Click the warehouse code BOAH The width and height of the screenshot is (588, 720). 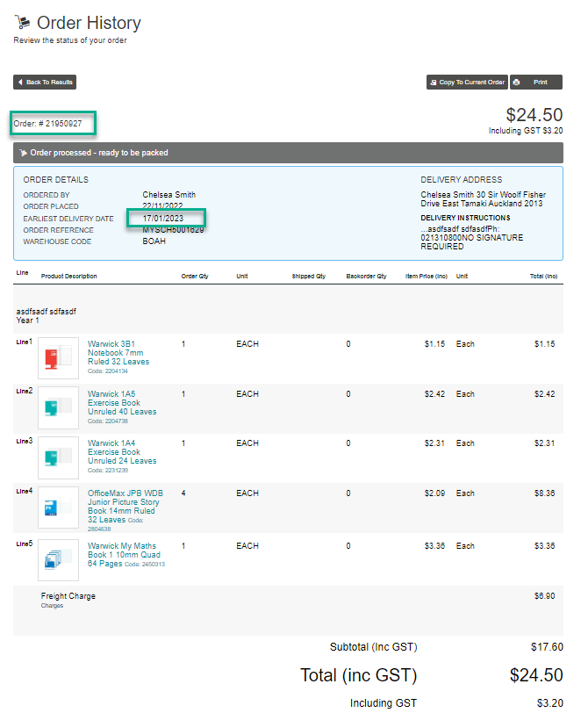point(154,241)
